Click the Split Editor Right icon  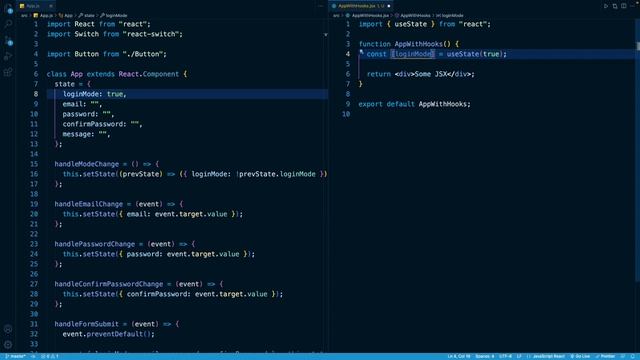[x=624, y=6]
